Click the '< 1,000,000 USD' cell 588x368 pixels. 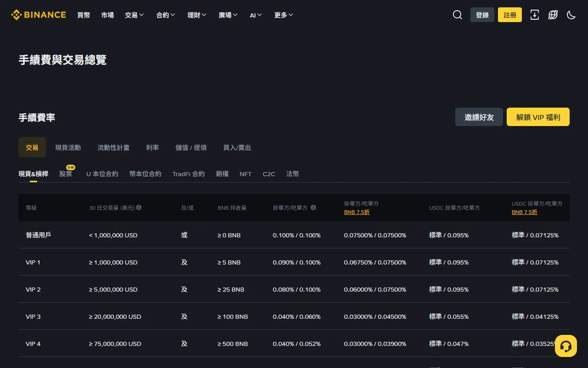coord(113,235)
